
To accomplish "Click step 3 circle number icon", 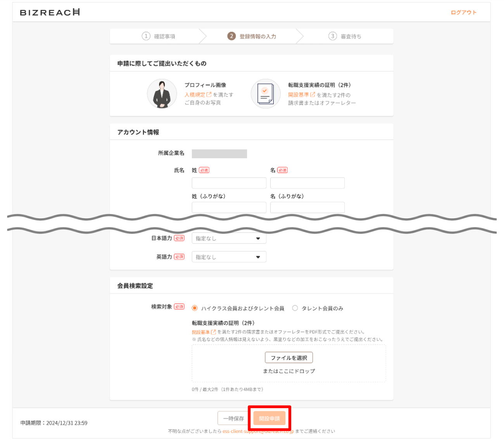I will [332, 36].
